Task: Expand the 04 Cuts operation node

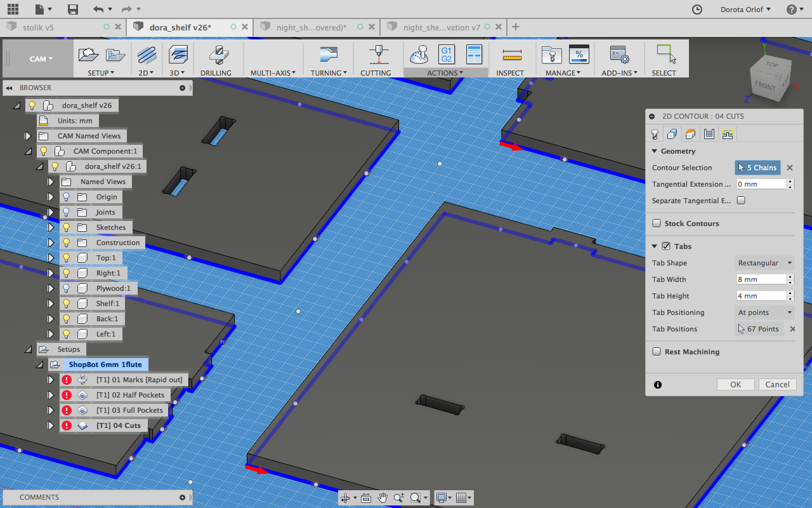Action: (x=51, y=425)
